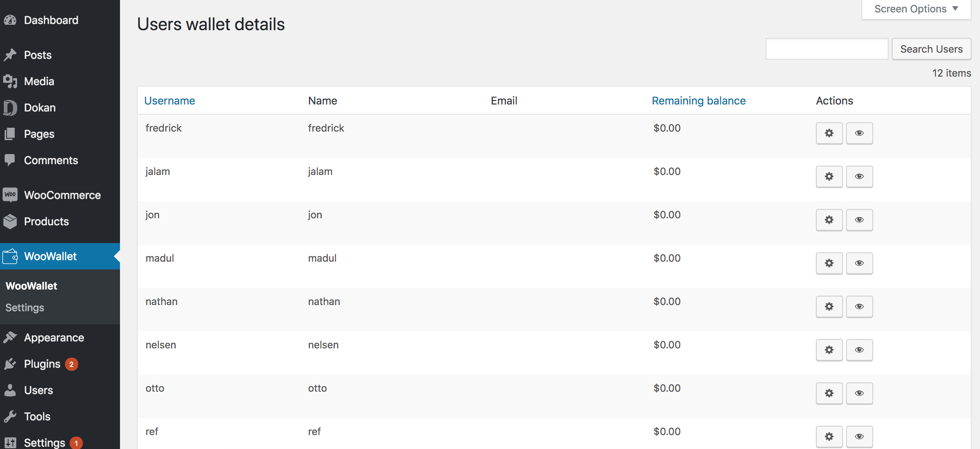Expand the Screen Options dropdown

click(916, 9)
